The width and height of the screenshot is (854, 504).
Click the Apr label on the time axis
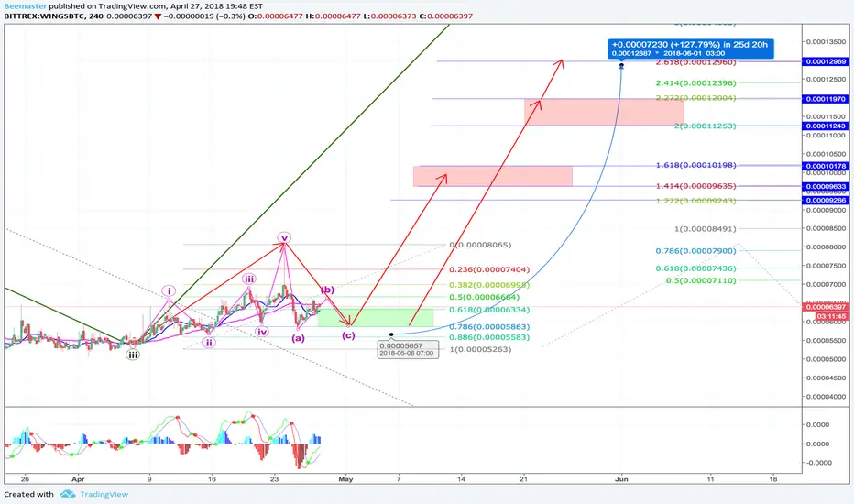click(x=79, y=479)
